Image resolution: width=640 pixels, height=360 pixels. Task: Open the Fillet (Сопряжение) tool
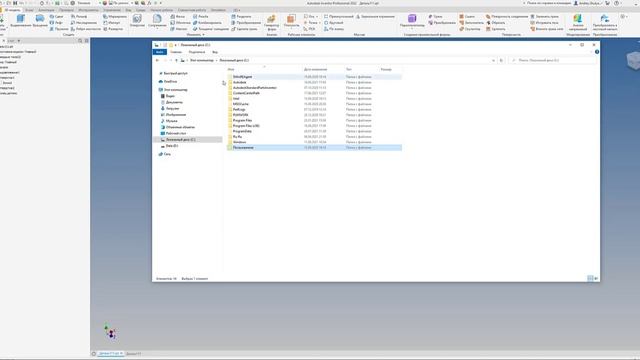tap(157, 21)
